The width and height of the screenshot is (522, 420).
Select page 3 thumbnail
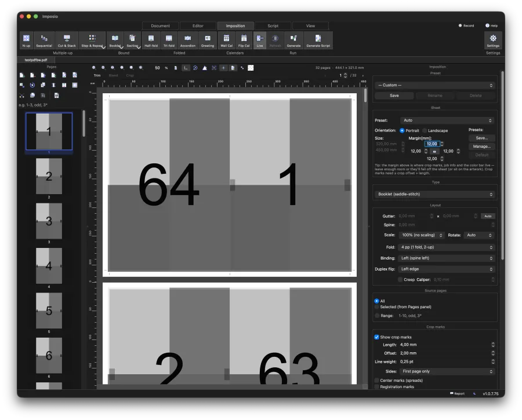click(x=49, y=221)
